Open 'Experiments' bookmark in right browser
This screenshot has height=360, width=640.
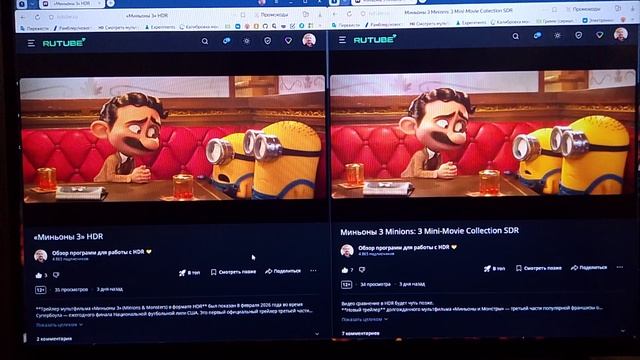tap(472, 23)
